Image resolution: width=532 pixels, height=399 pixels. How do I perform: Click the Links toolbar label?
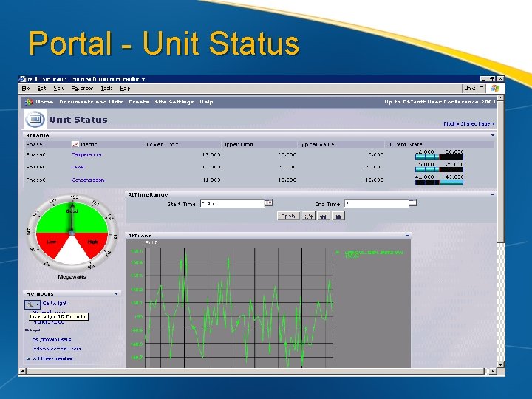point(470,88)
